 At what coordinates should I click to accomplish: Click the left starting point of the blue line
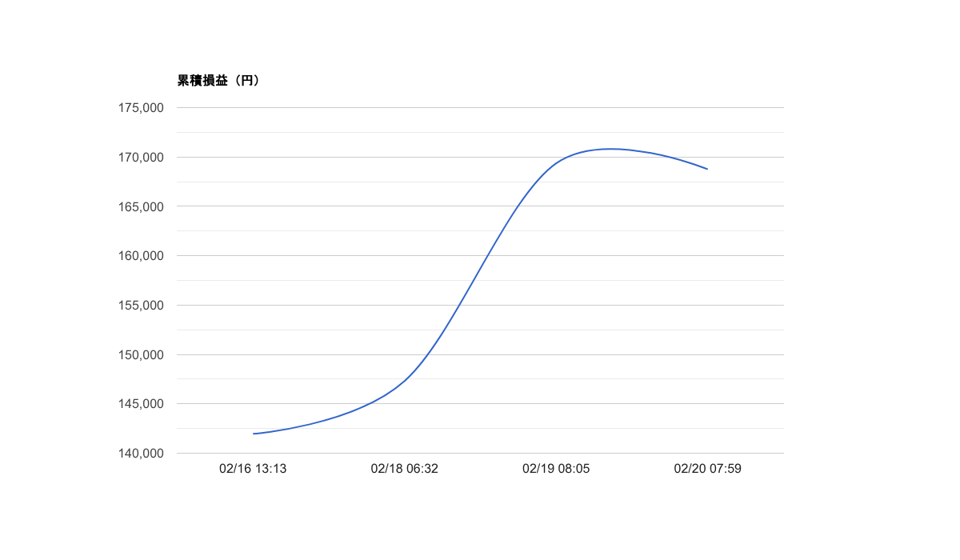pyautogui.click(x=254, y=434)
